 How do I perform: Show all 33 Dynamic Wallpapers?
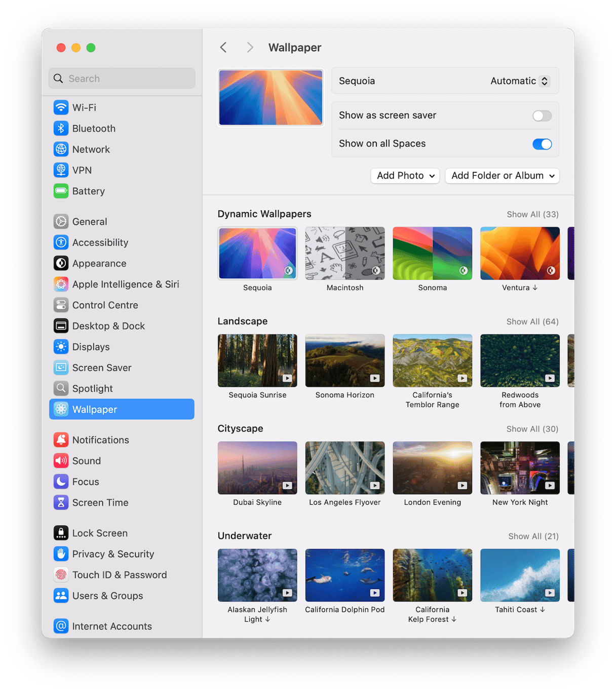(532, 214)
